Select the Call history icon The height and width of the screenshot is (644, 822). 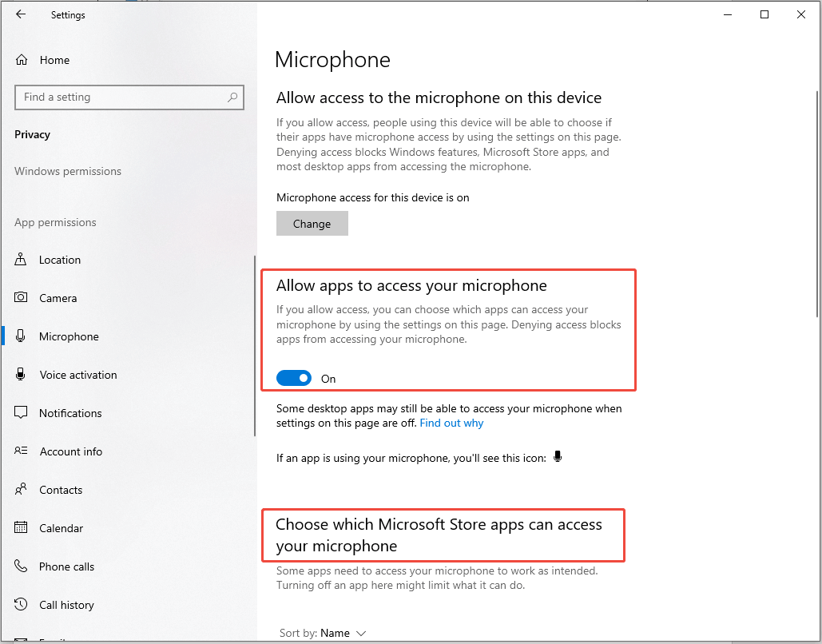coord(20,604)
